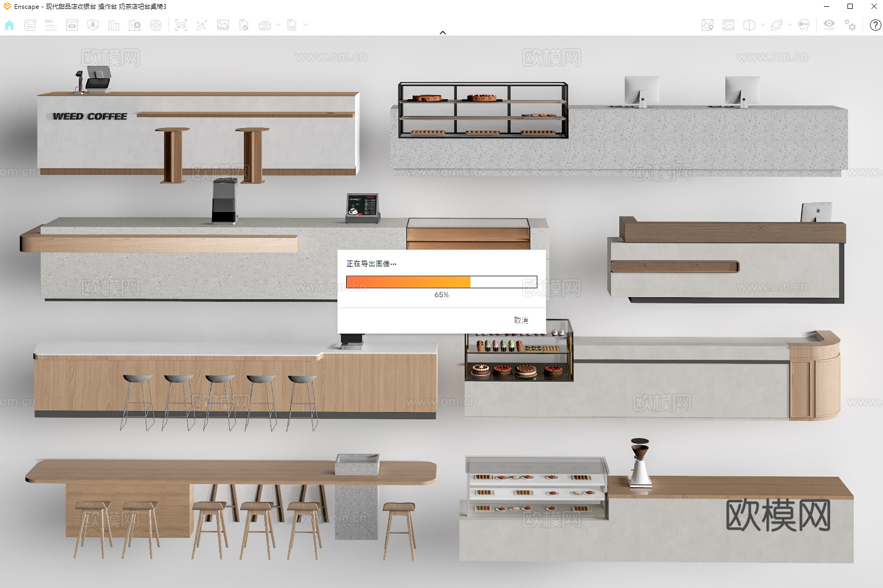The height and width of the screenshot is (588, 883).
Task: Open the BIM information panel
Action: tap(51, 25)
